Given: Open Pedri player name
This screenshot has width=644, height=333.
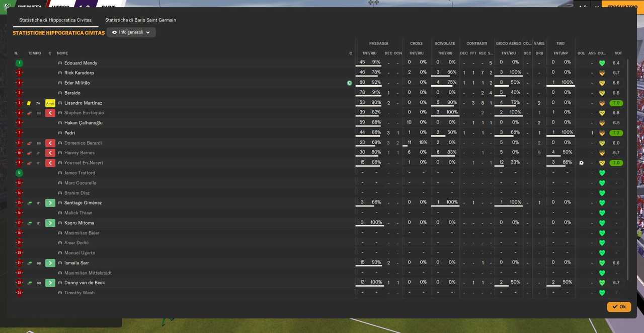Looking at the screenshot, I should click(x=69, y=133).
